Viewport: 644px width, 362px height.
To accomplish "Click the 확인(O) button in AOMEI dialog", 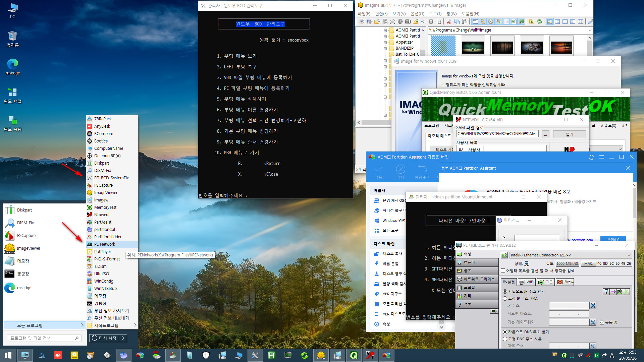I will click(x=613, y=239).
